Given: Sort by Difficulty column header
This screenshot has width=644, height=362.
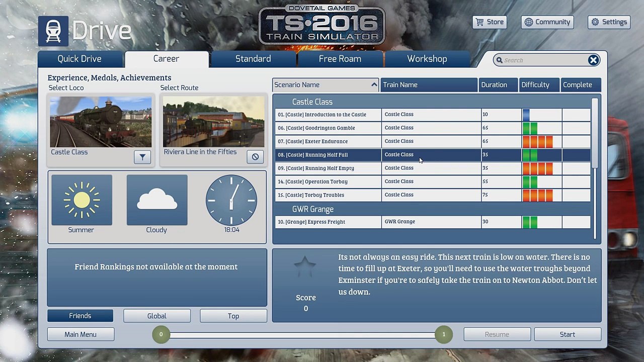Looking at the screenshot, I should (539, 85).
